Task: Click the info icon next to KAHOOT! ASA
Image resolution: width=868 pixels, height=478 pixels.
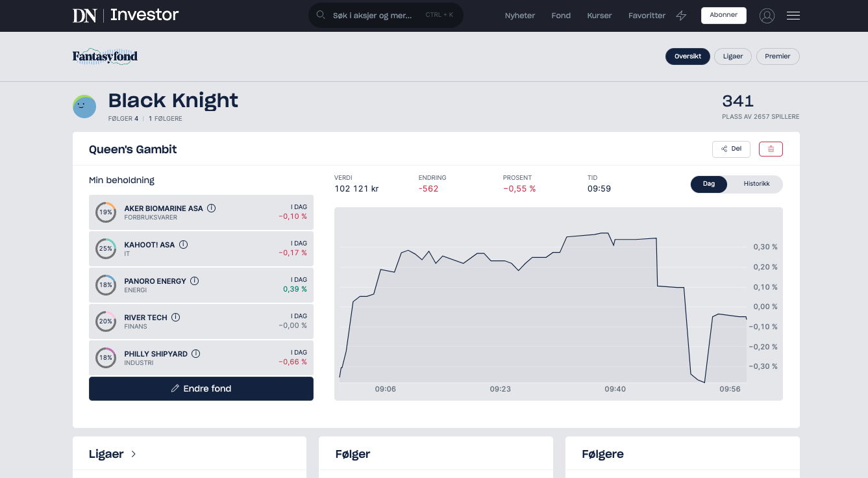Action: coord(182,244)
